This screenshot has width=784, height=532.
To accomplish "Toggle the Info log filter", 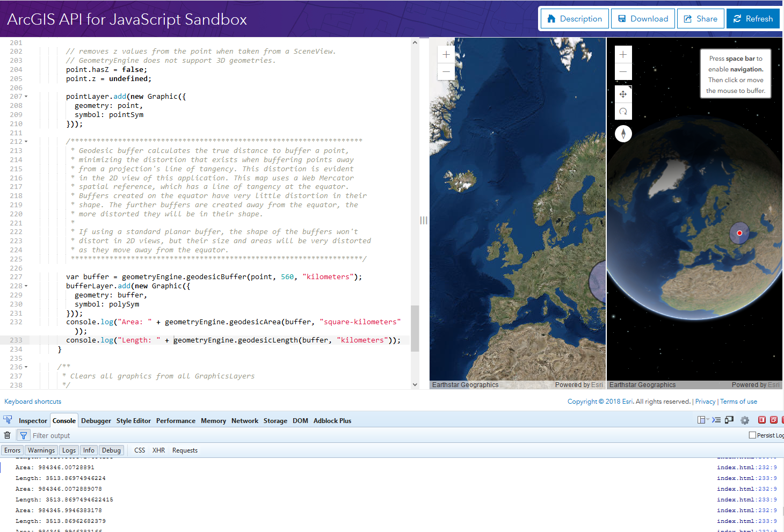I will [89, 450].
